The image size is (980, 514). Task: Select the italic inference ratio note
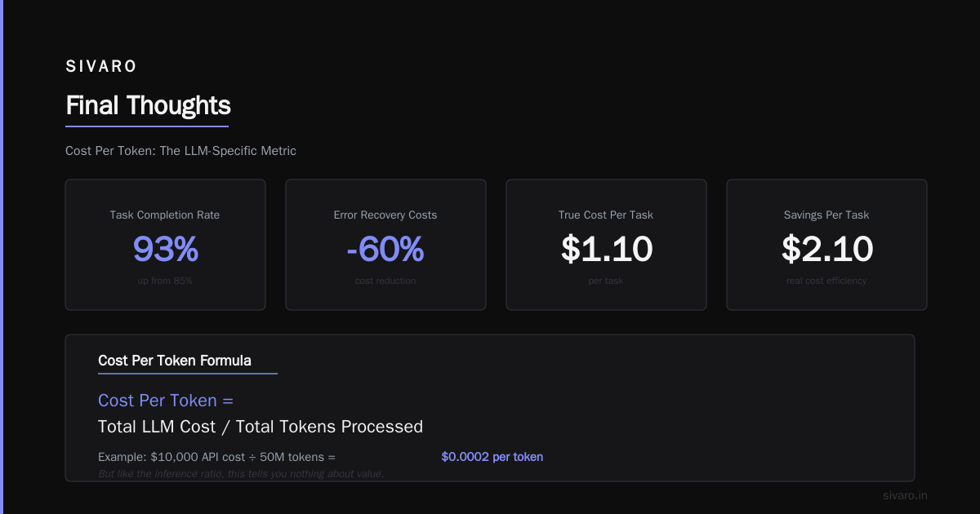(x=241, y=474)
